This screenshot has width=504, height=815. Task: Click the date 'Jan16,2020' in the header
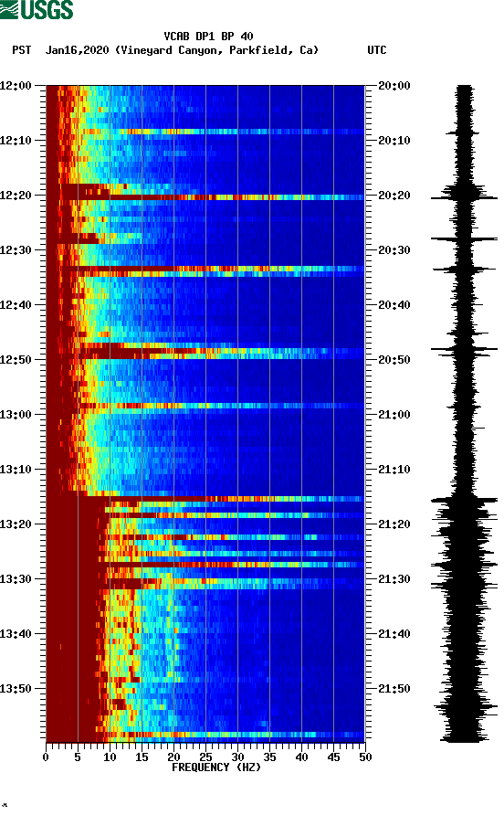tap(77, 50)
